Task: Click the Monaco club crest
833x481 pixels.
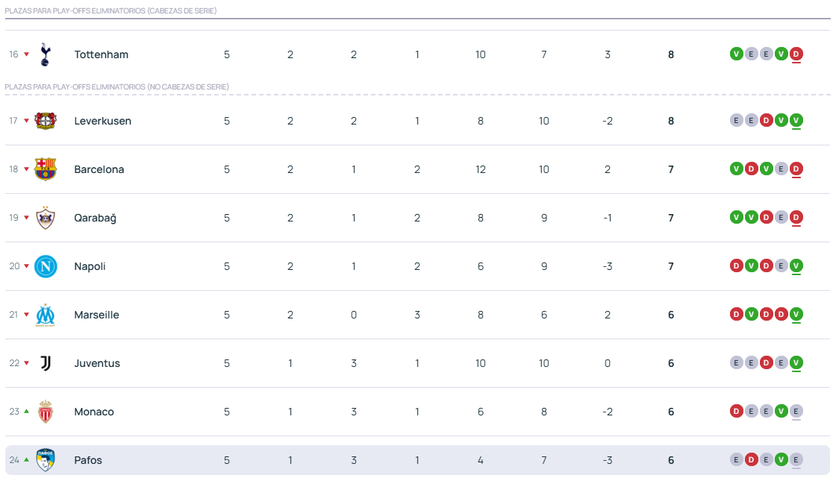Action: pos(45,412)
